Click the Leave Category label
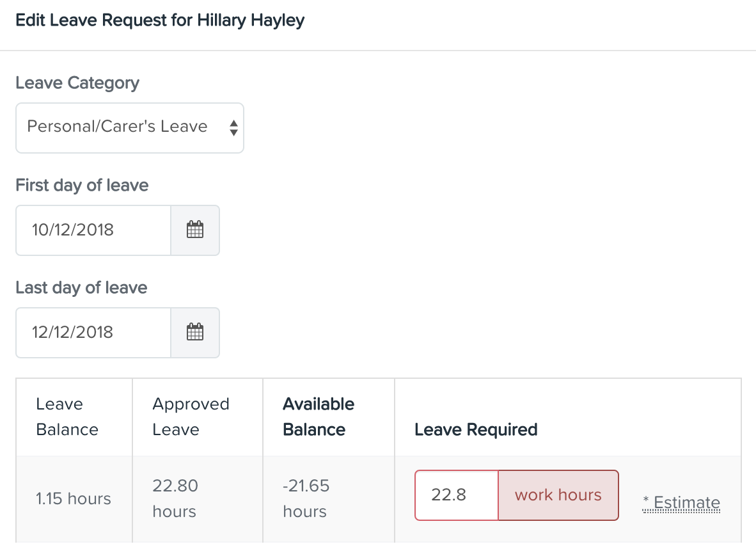 77,83
